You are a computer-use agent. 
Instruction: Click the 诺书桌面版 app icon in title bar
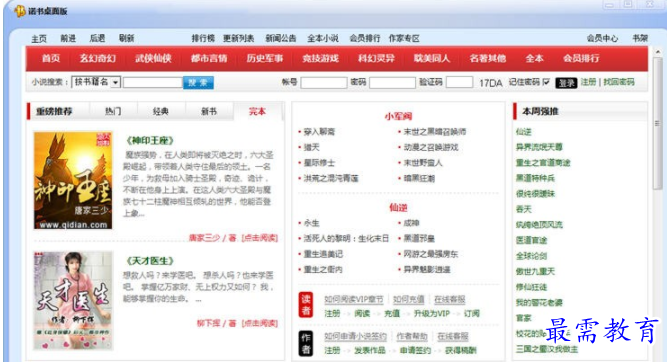20,11
